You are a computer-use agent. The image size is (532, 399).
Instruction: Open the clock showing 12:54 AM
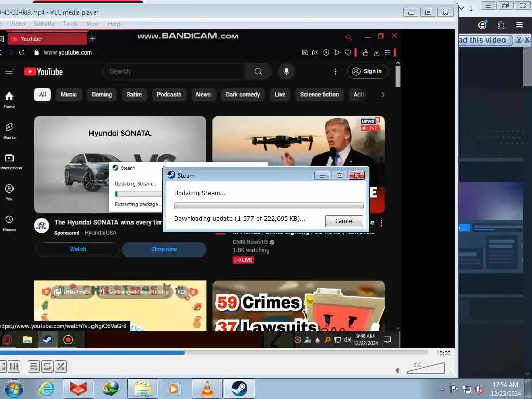pos(506,389)
